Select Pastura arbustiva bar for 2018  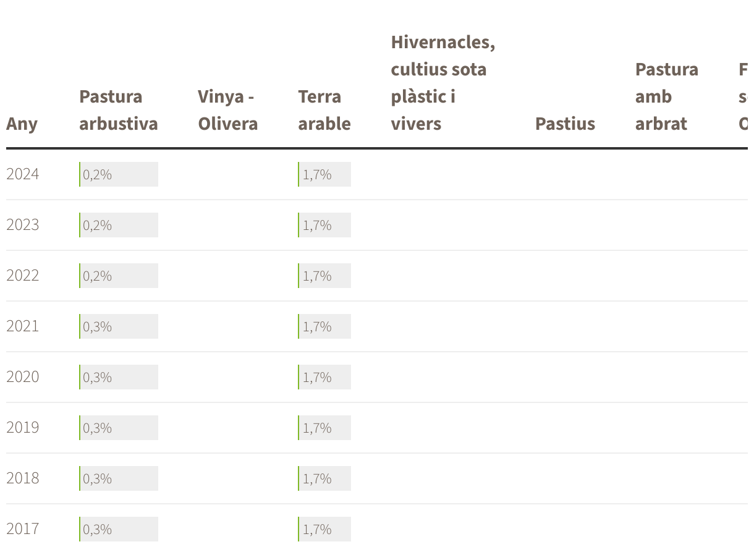click(119, 478)
